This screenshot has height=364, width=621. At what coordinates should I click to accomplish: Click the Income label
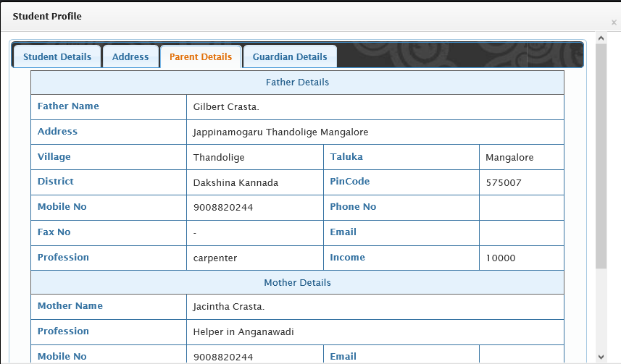[x=347, y=257]
